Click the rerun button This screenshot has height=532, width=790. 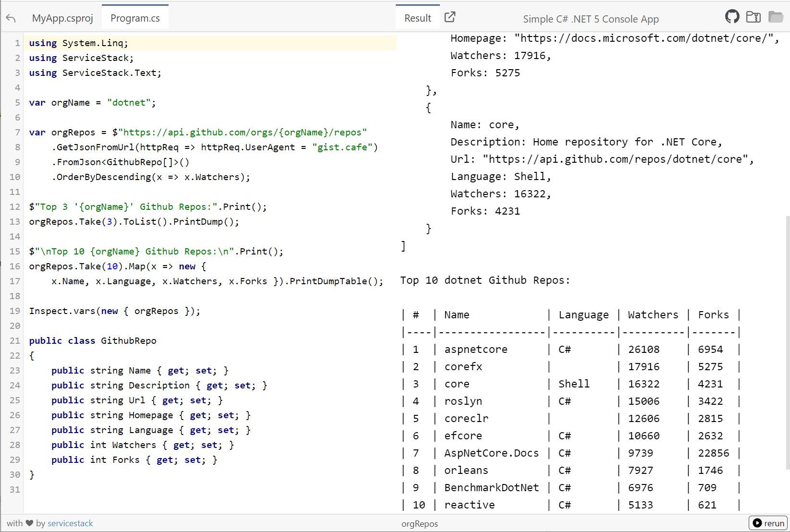click(769, 523)
